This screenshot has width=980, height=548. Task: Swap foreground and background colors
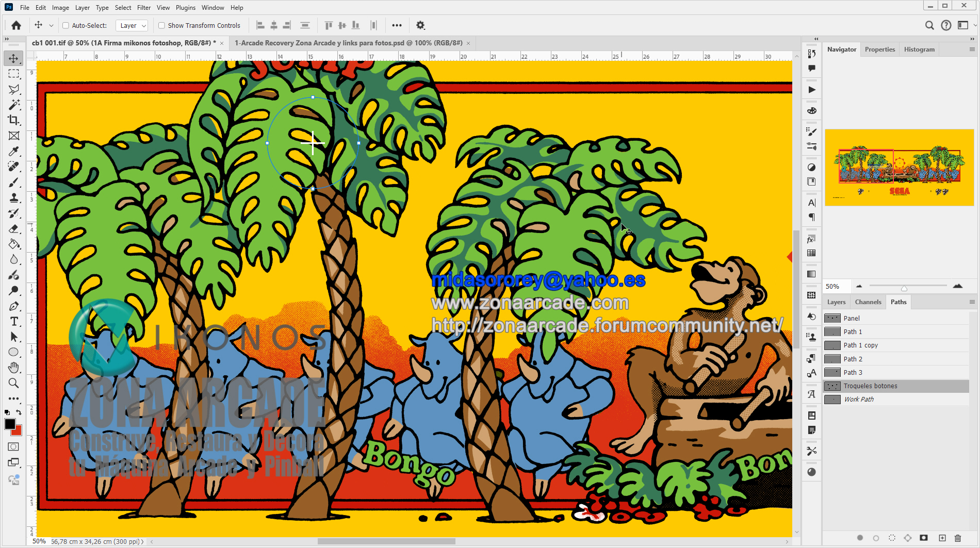pos(19,412)
